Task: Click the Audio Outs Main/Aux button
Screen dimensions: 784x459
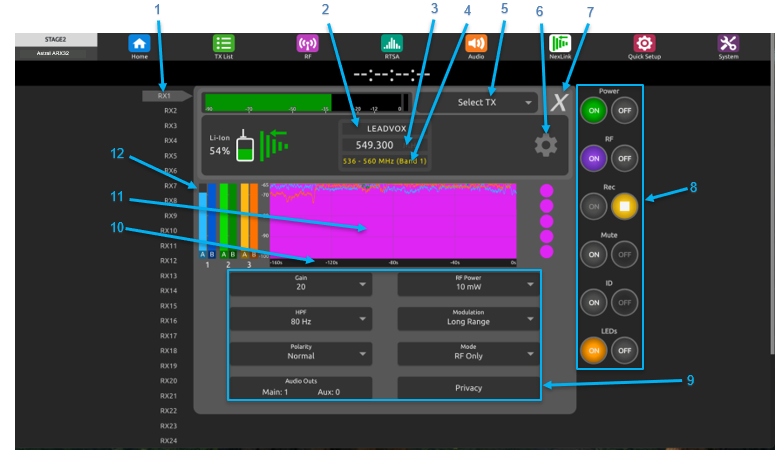Action: 300,388
